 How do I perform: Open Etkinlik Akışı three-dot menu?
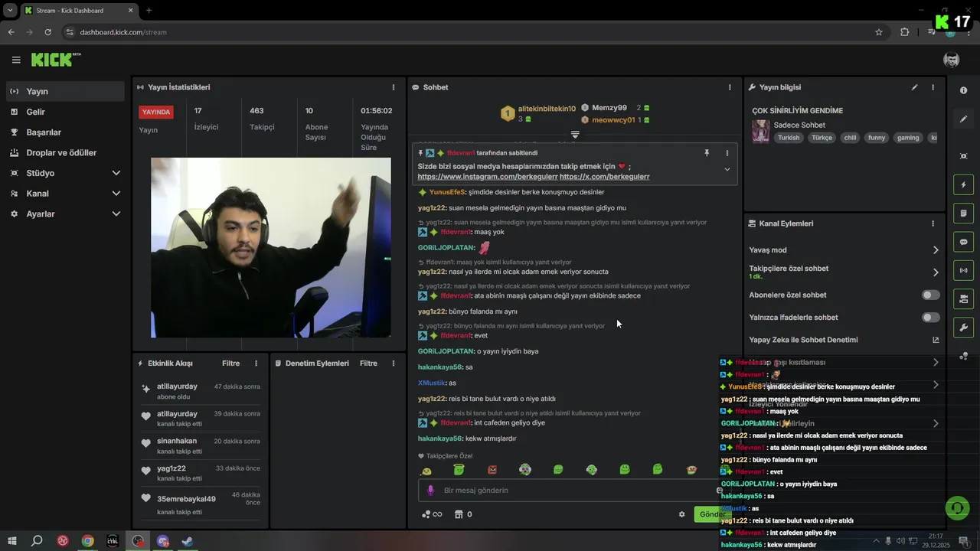[256, 364]
